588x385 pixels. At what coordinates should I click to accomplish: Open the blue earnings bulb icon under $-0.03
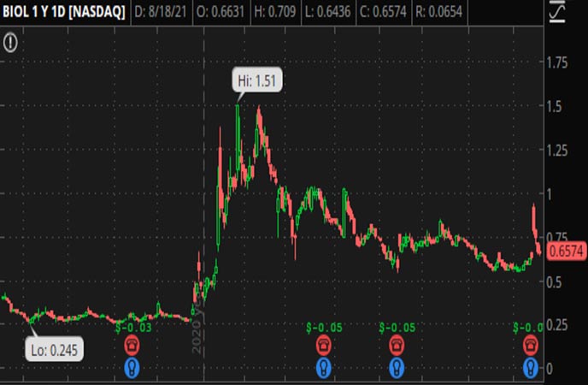pyautogui.click(x=132, y=367)
